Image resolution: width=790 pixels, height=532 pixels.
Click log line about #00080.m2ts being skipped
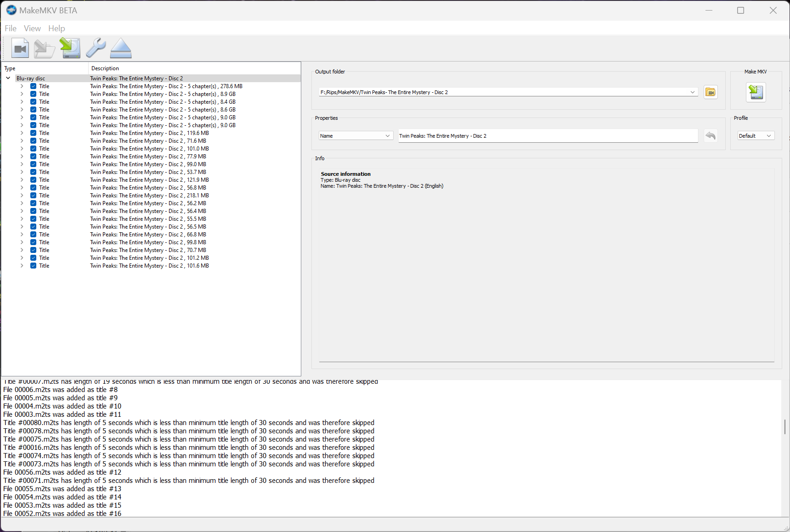(189, 423)
